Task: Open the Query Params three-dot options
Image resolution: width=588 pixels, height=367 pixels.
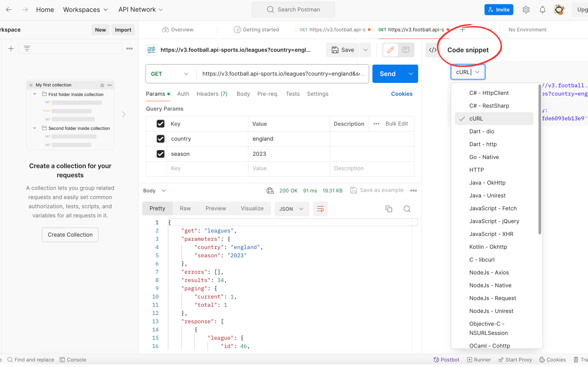Action: (x=376, y=124)
